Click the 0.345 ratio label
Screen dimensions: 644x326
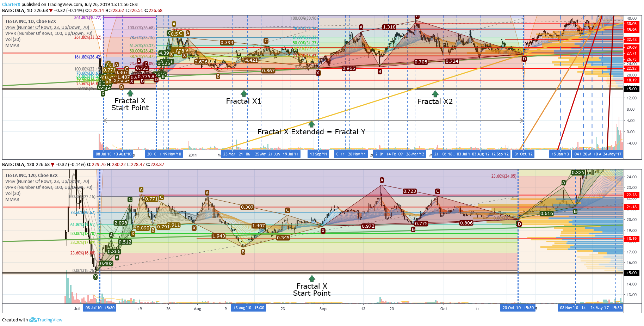pyautogui.click(x=283, y=238)
